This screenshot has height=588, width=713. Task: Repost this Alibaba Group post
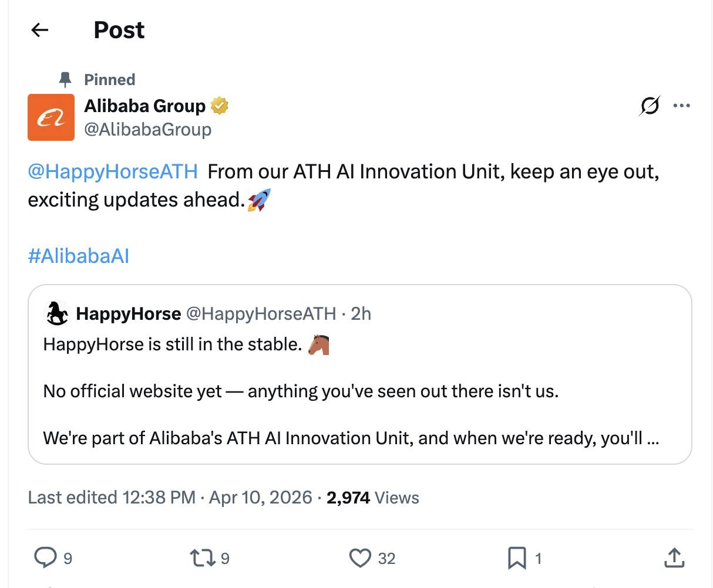pos(203,557)
